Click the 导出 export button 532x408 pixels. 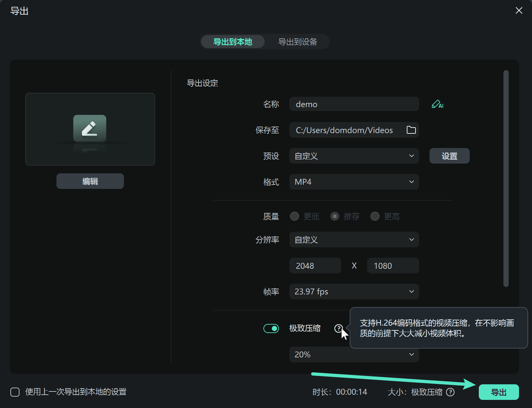[x=499, y=392]
